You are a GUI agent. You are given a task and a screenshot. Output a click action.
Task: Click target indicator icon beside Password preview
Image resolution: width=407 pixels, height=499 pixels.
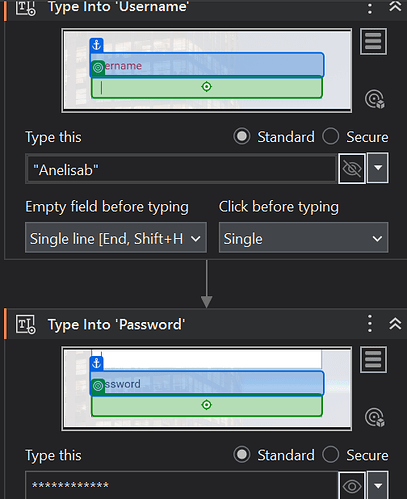375,417
